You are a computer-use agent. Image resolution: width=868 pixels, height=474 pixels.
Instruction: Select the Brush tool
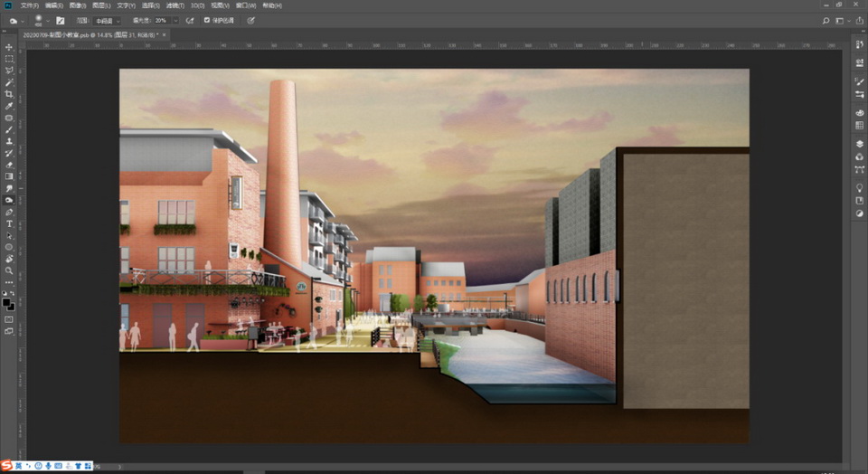[9, 129]
